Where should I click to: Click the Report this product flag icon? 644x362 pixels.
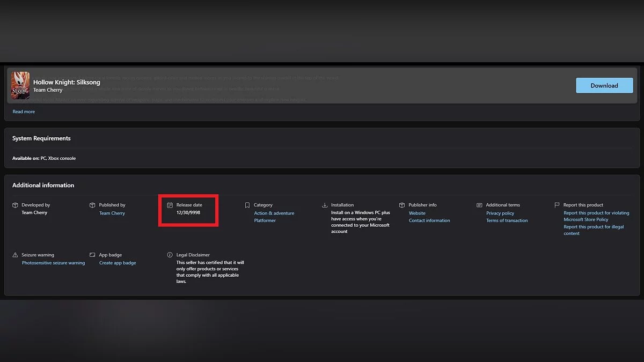click(557, 205)
